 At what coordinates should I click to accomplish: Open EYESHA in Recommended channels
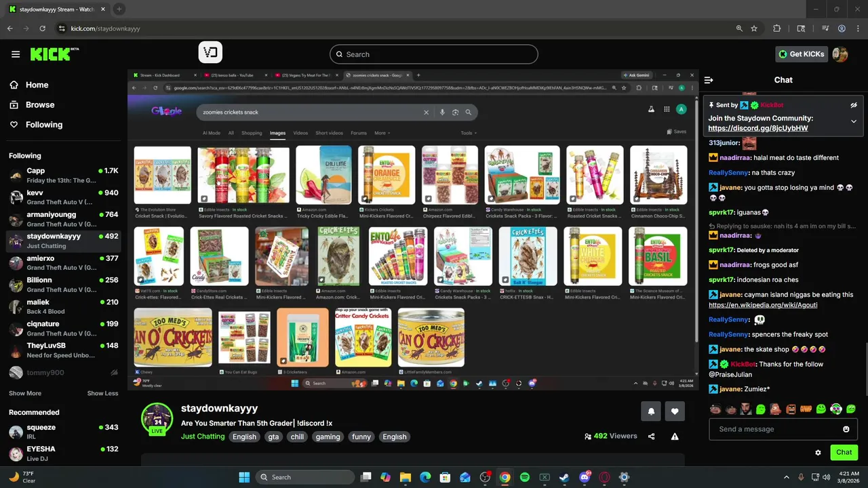64,453
